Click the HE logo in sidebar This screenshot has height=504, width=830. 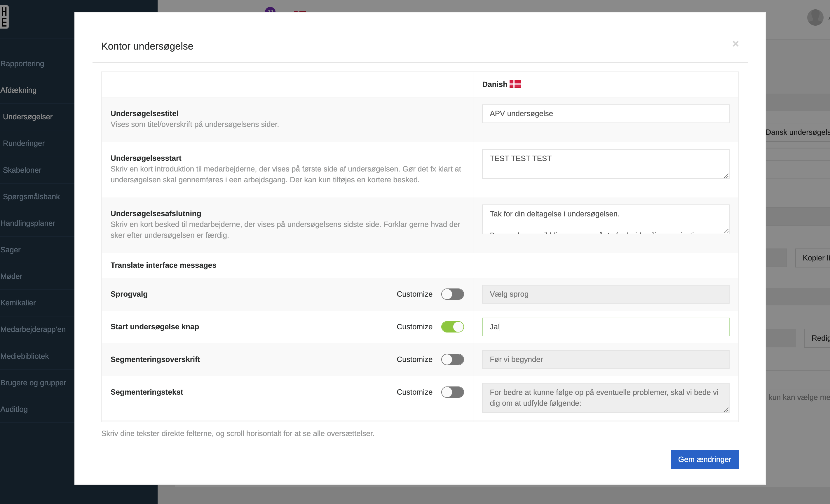point(4,17)
